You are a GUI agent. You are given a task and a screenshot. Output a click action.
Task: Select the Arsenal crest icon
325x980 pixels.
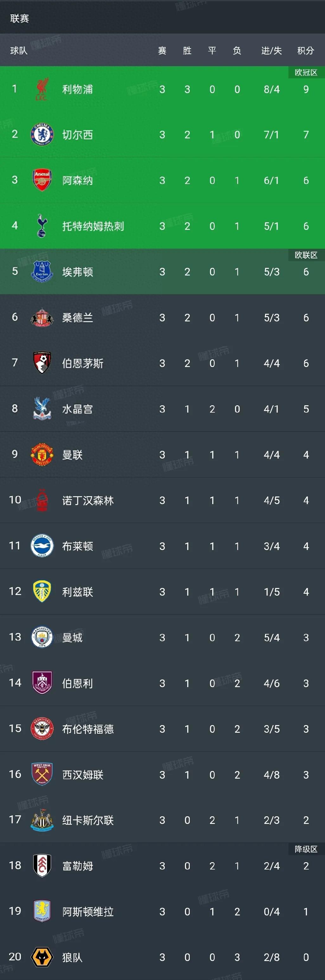(x=42, y=180)
